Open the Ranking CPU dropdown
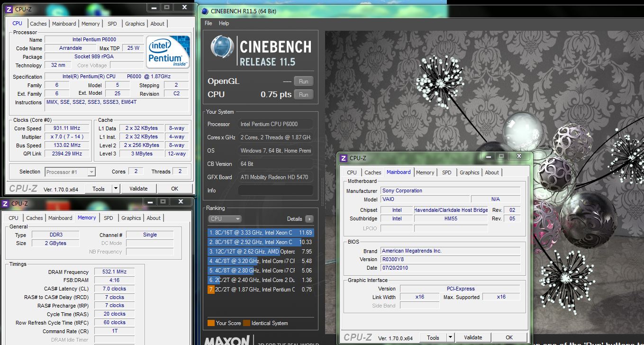 [225, 219]
